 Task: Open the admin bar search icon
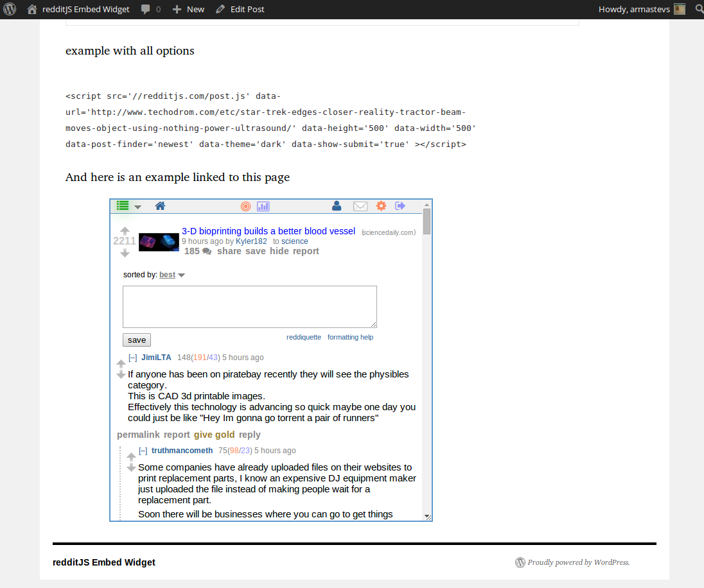(699, 9)
